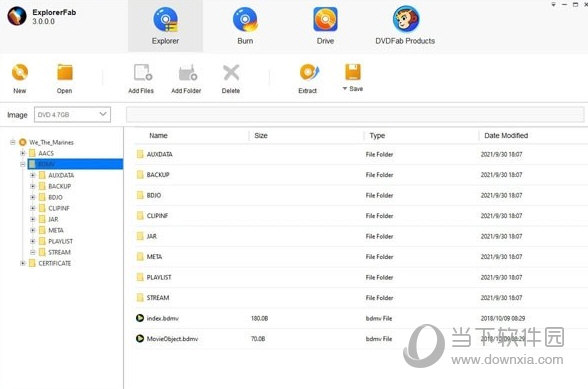Click the Extract icon
The width and height of the screenshot is (588, 389).
click(x=309, y=72)
